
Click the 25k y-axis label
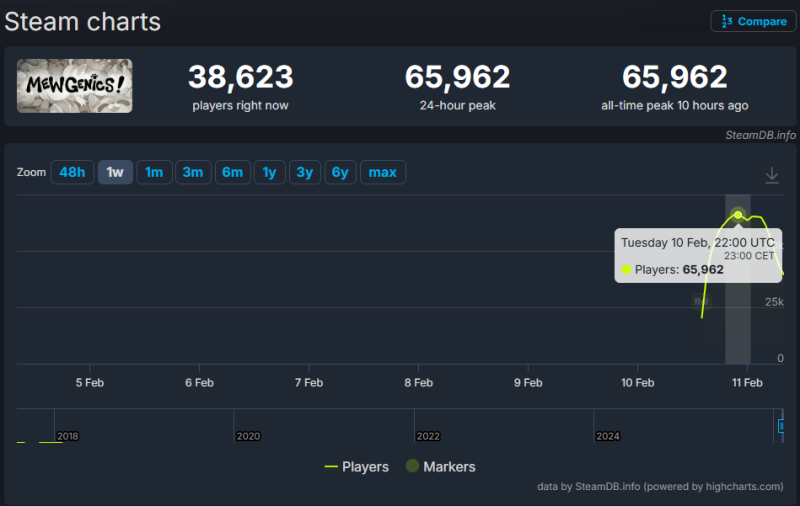774,301
